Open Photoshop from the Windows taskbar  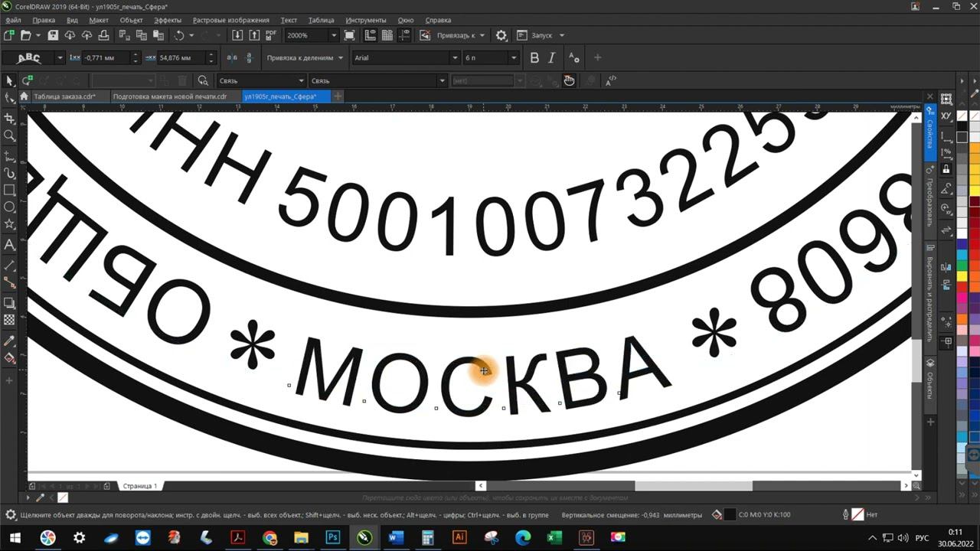[333, 537]
